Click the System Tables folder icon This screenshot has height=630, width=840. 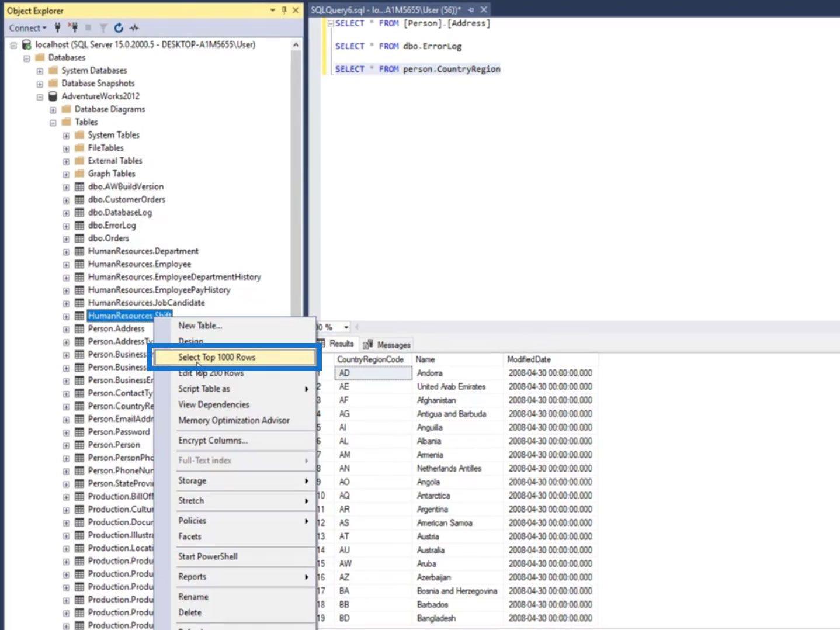click(x=79, y=135)
